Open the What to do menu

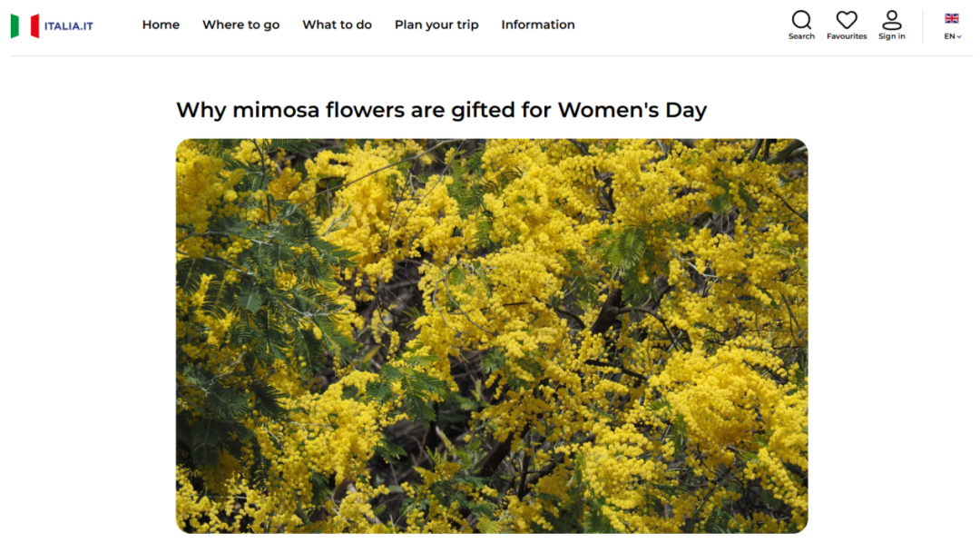point(337,25)
